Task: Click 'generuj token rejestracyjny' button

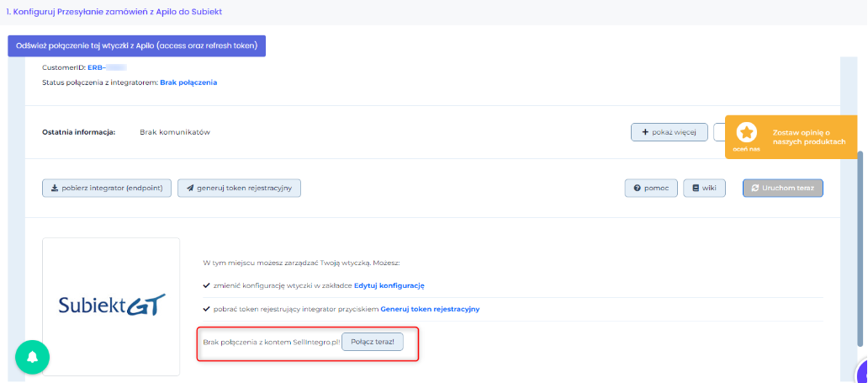Action: click(x=239, y=188)
